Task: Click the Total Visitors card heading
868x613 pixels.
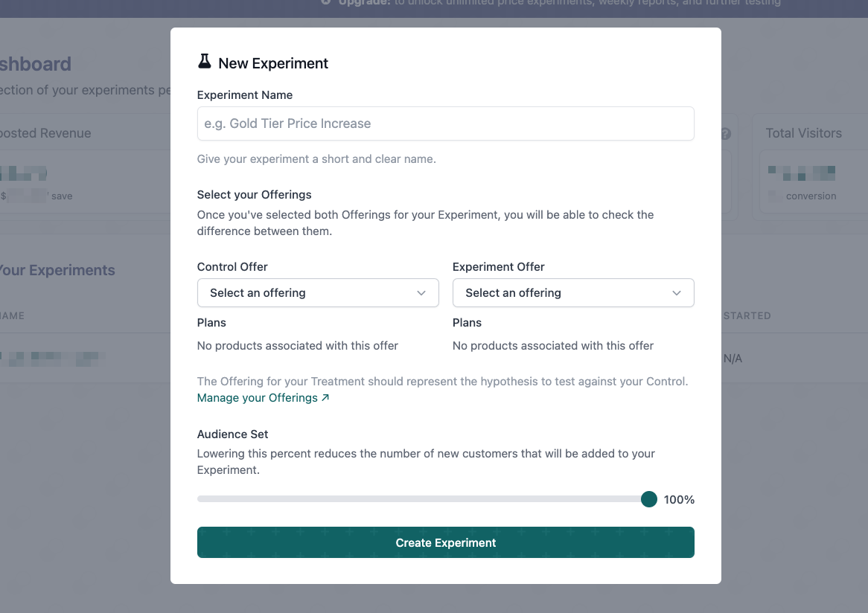Action: pyautogui.click(x=803, y=133)
